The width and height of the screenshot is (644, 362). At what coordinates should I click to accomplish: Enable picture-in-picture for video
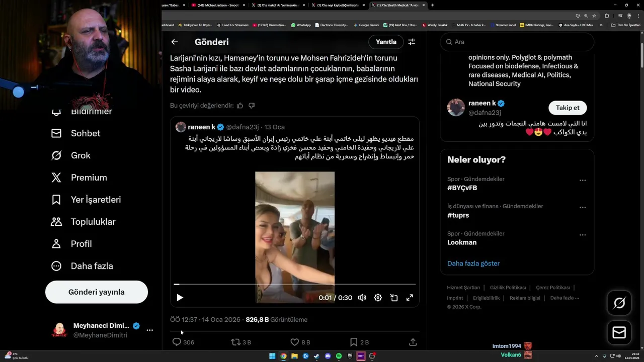(394, 298)
